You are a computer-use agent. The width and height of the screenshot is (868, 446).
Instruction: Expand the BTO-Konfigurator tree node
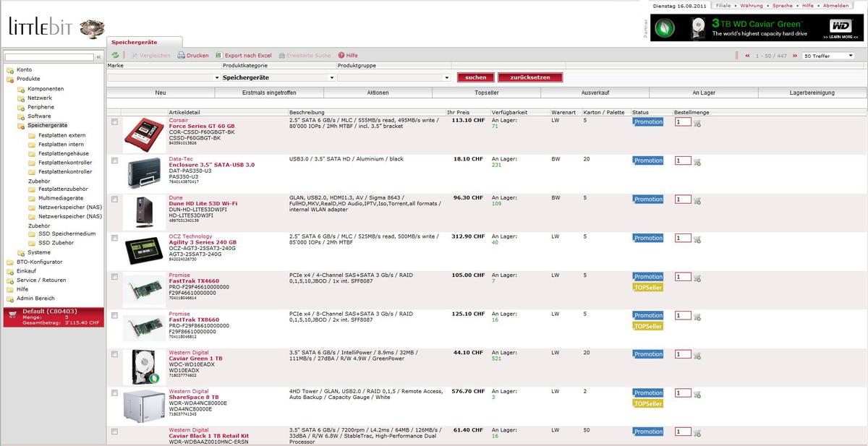[10, 262]
